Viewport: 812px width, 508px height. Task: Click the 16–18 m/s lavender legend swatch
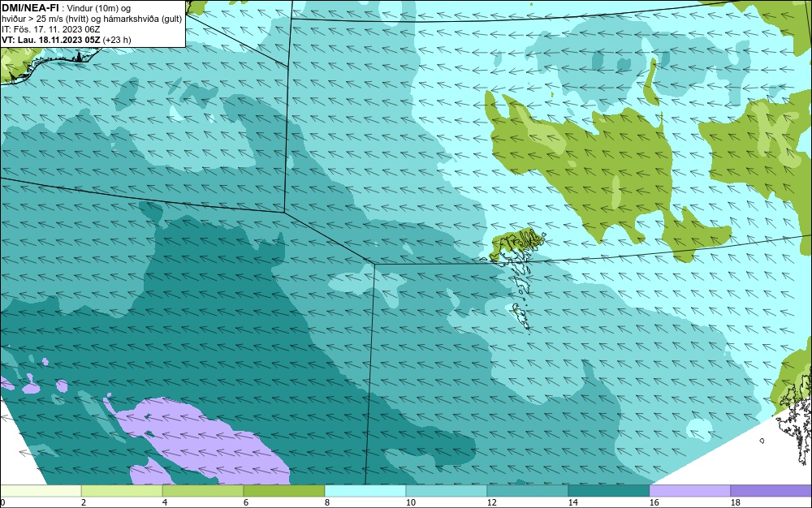689,490
